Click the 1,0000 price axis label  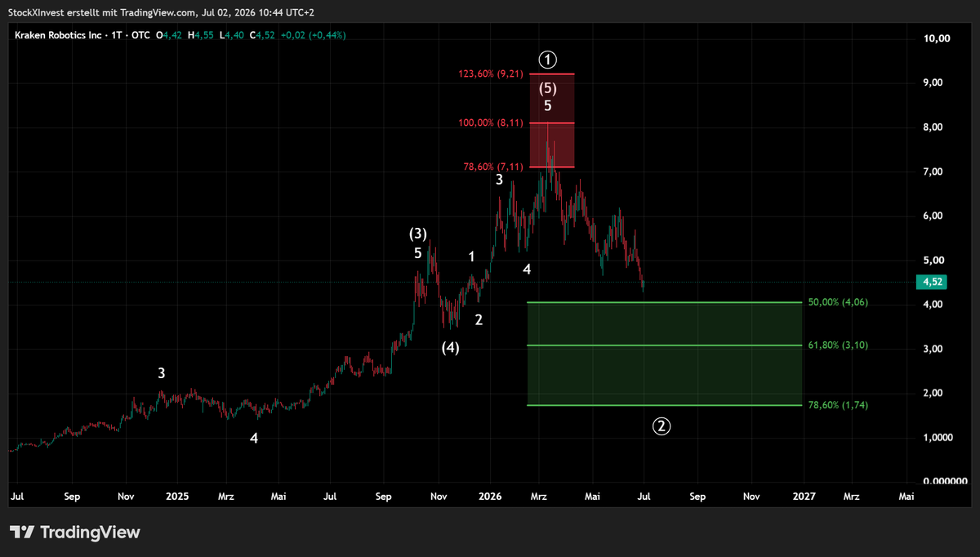938,438
